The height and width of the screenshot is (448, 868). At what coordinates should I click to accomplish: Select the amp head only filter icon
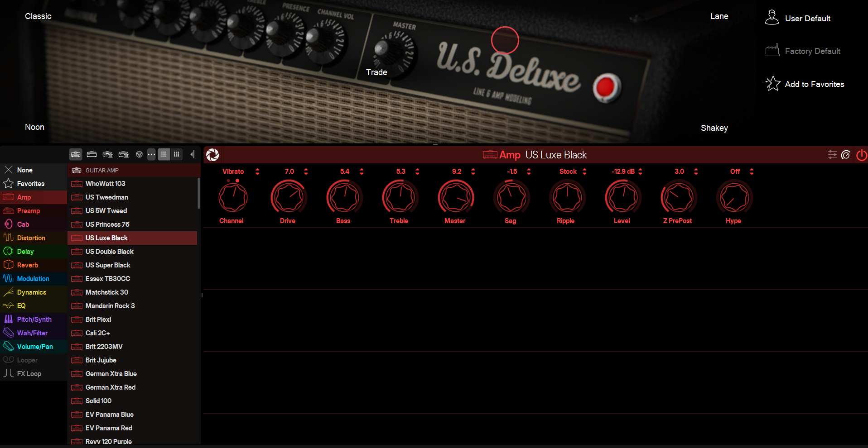click(x=92, y=154)
